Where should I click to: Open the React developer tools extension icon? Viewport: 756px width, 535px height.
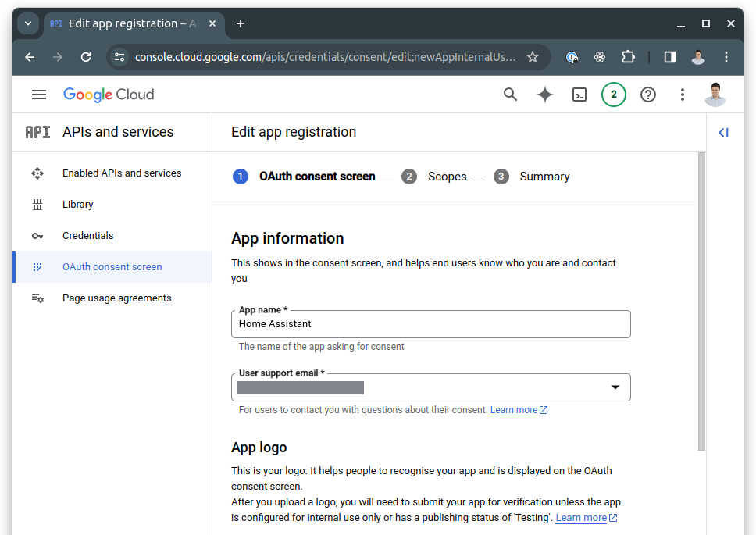click(599, 57)
